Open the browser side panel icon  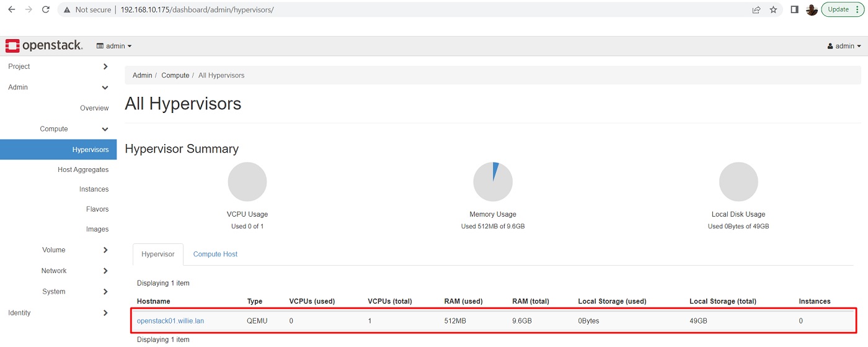point(794,10)
